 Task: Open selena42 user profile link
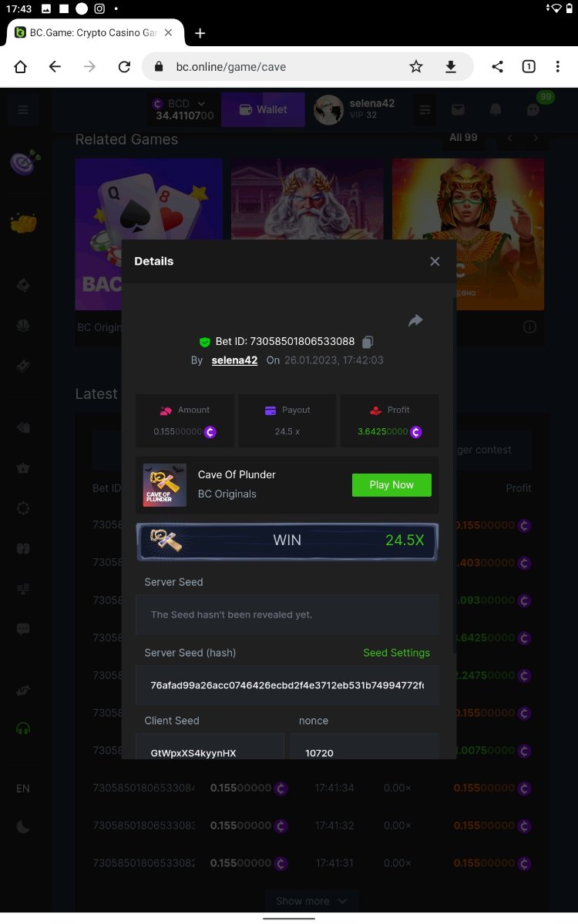(234, 360)
